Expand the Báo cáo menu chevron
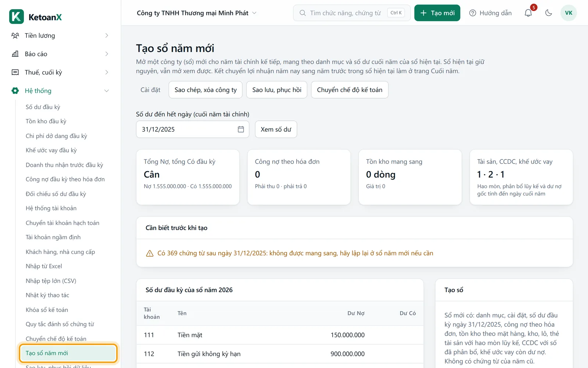The width and height of the screenshot is (588, 368). pos(107,54)
